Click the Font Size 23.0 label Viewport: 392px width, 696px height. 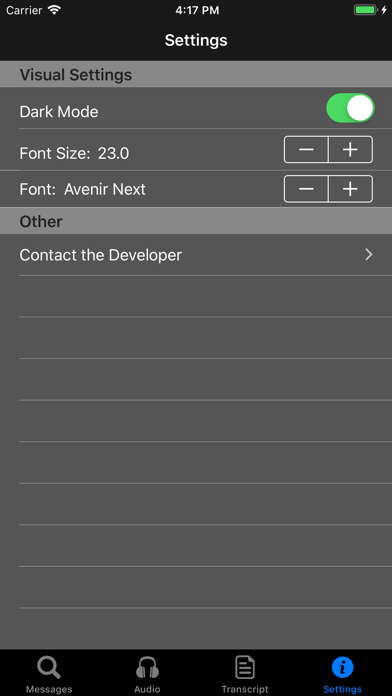(74, 153)
